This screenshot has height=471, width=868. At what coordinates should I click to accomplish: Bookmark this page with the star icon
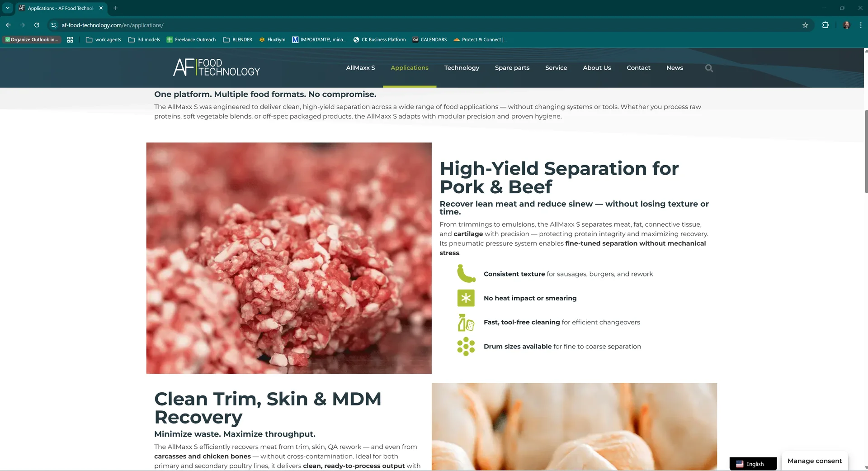click(x=805, y=25)
